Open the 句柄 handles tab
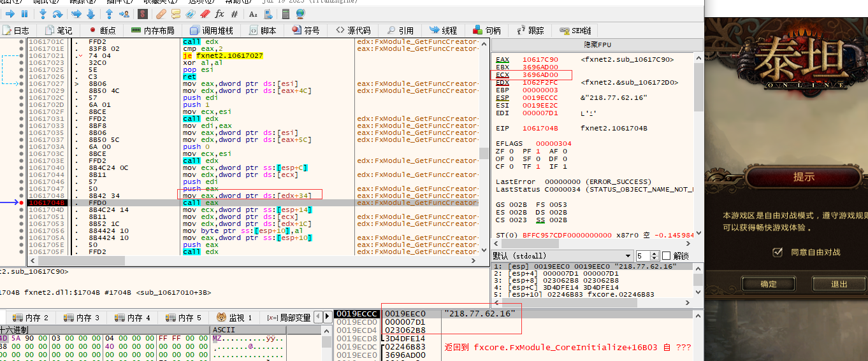The image size is (868, 361). pyautogui.click(x=487, y=31)
